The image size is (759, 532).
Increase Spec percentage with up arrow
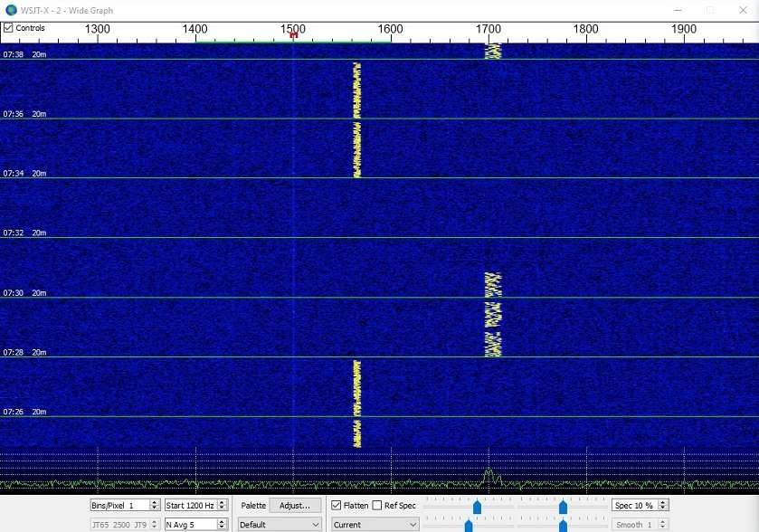[x=663, y=502]
